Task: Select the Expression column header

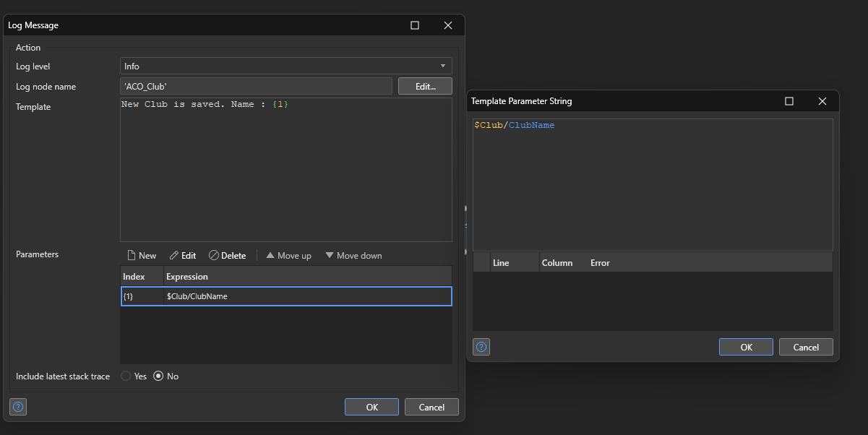Action: pyautogui.click(x=308, y=276)
